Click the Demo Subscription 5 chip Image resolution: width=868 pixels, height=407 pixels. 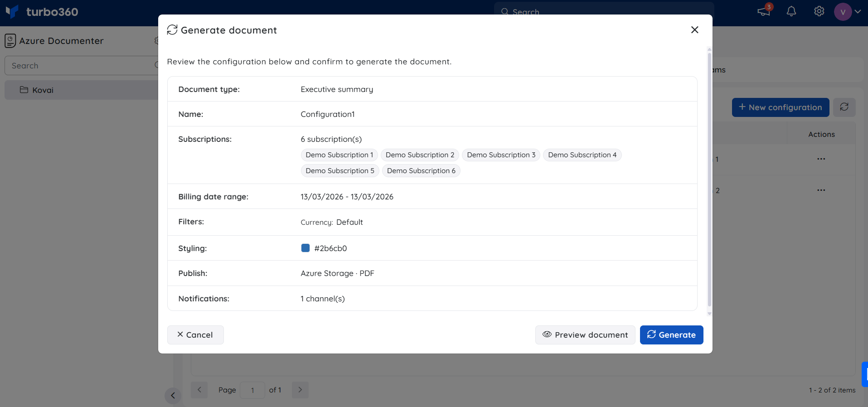point(340,171)
